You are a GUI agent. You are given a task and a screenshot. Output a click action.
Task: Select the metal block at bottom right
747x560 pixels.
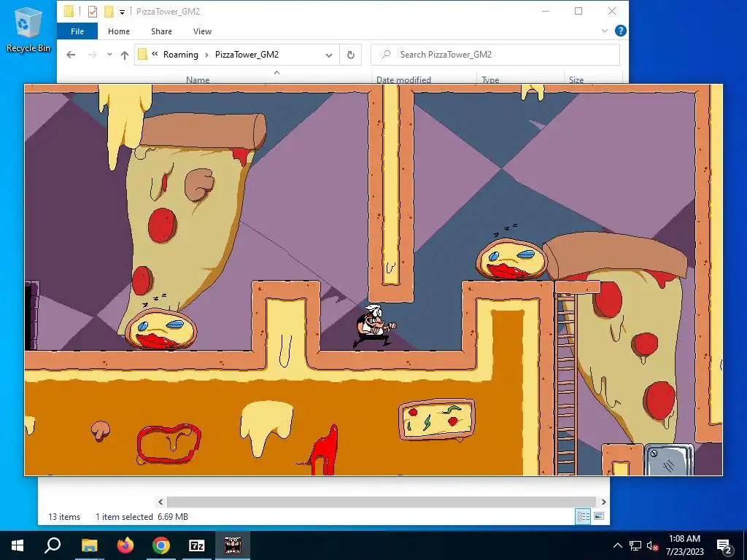coord(670,459)
